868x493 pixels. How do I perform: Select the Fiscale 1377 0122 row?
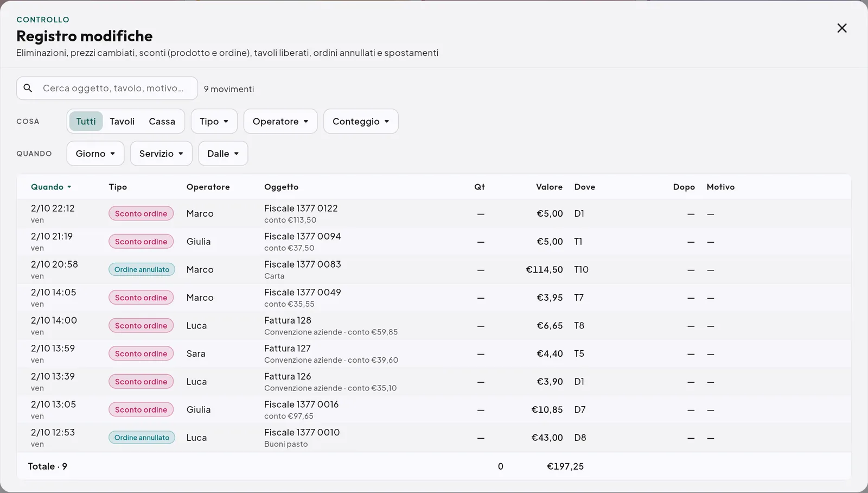[x=434, y=213]
